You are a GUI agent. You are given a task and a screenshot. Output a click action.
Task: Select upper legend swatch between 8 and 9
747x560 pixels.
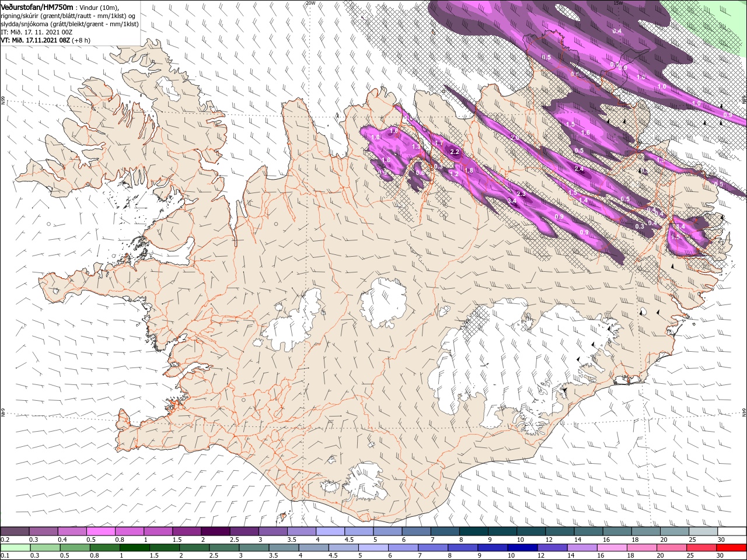click(x=474, y=531)
